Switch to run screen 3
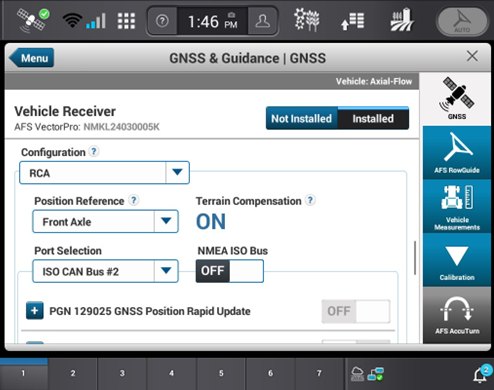494x390 pixels. coord(122,373)
